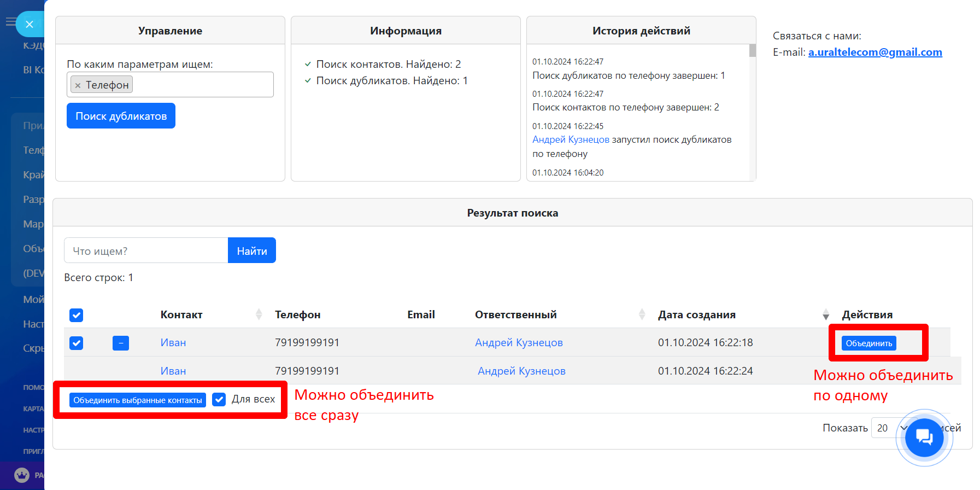Open the live chat widget
Screen dimensions: 980x490
point(924,437)
